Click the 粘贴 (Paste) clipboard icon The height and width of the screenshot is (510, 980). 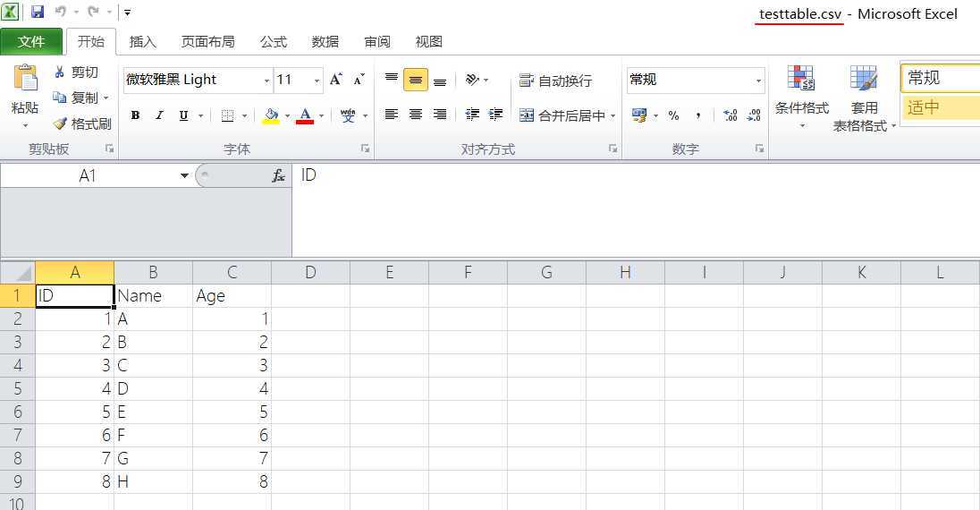coord(26,80)
